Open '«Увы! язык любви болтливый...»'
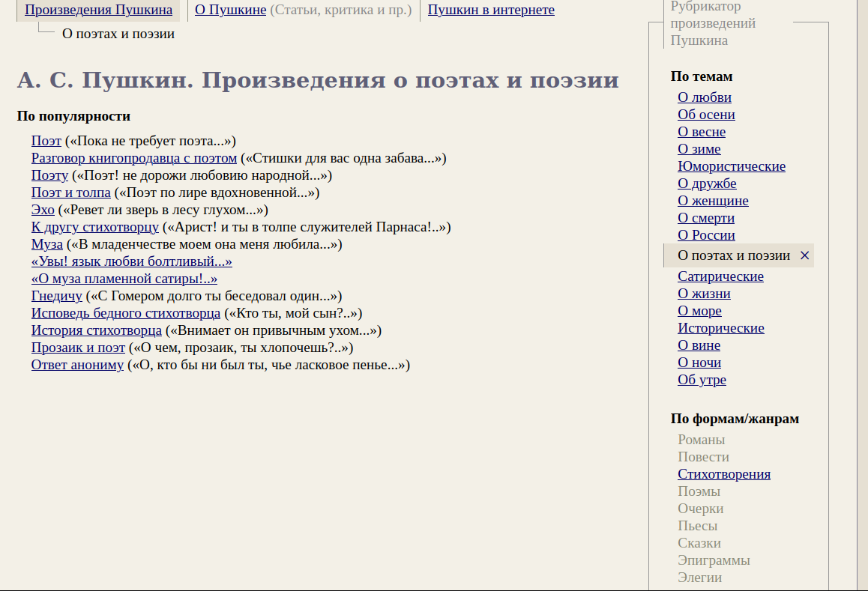 tap(131, 261)
